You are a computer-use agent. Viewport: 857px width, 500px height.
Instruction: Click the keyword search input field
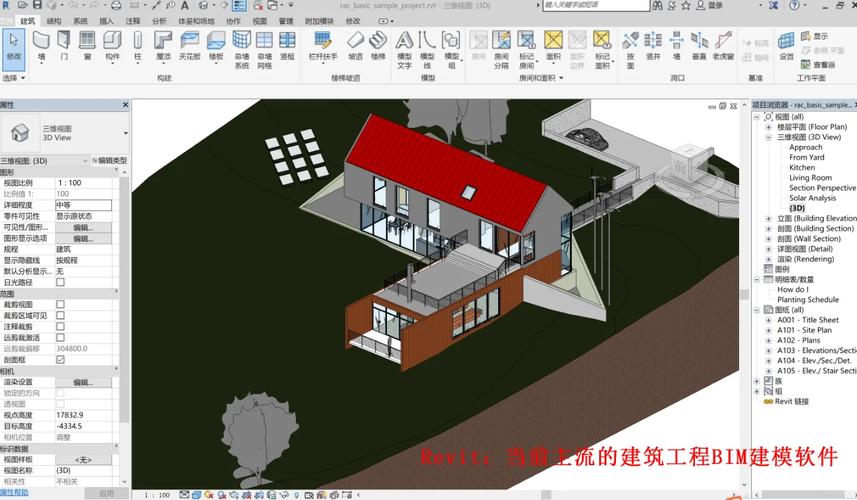(x=596, y=5)
